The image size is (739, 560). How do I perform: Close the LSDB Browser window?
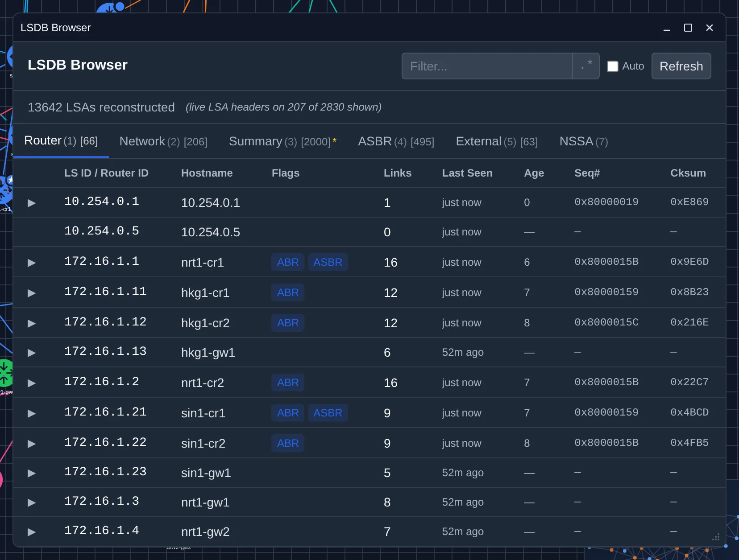pos(710,28)
